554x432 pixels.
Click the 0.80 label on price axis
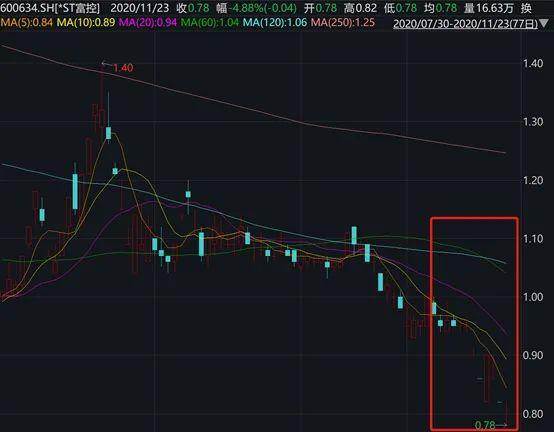click(533, 414)
